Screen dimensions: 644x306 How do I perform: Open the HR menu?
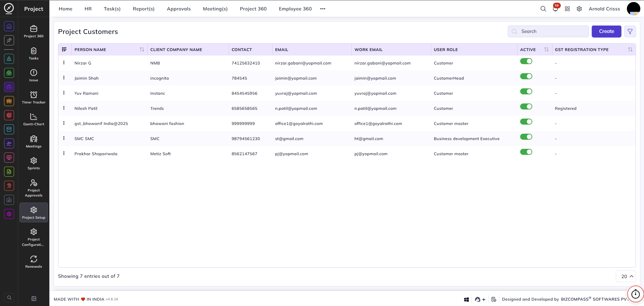click(88, 9)
